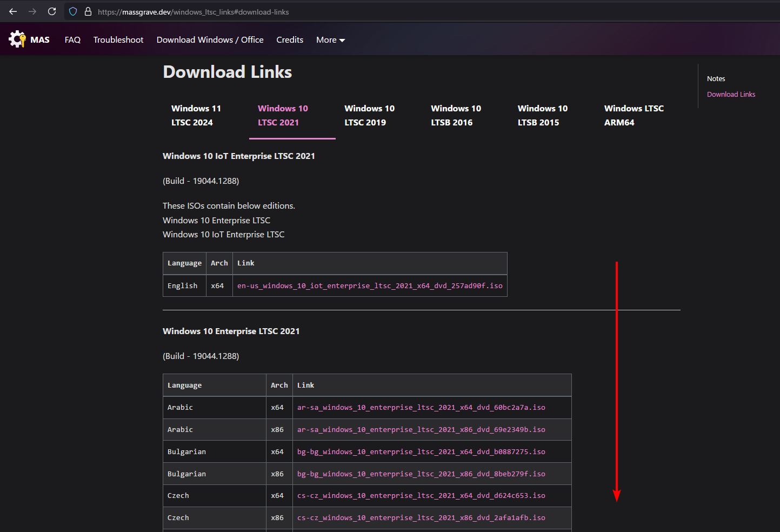Download Bulgarian x86 enterprise LTSC ISO
Viewport: 780px width, 532px height.
[421, 474]
